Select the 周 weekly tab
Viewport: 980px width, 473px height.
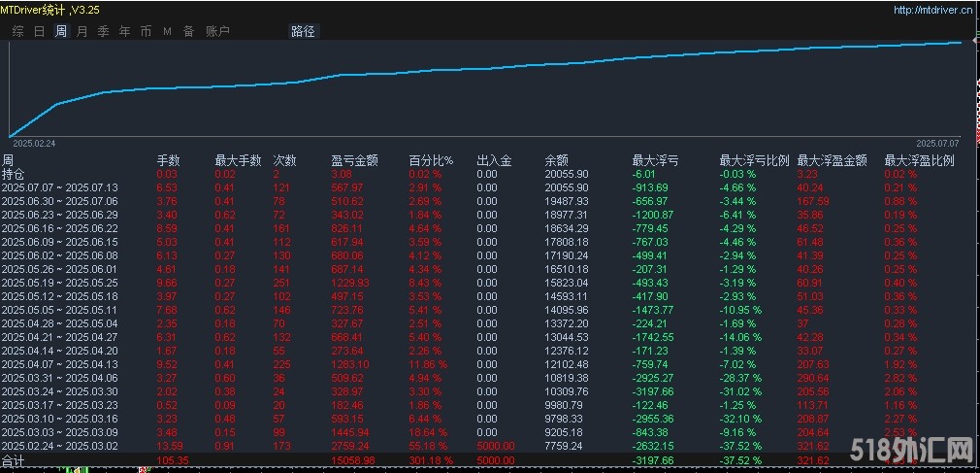pyautogui.click(x=60, y=31)
